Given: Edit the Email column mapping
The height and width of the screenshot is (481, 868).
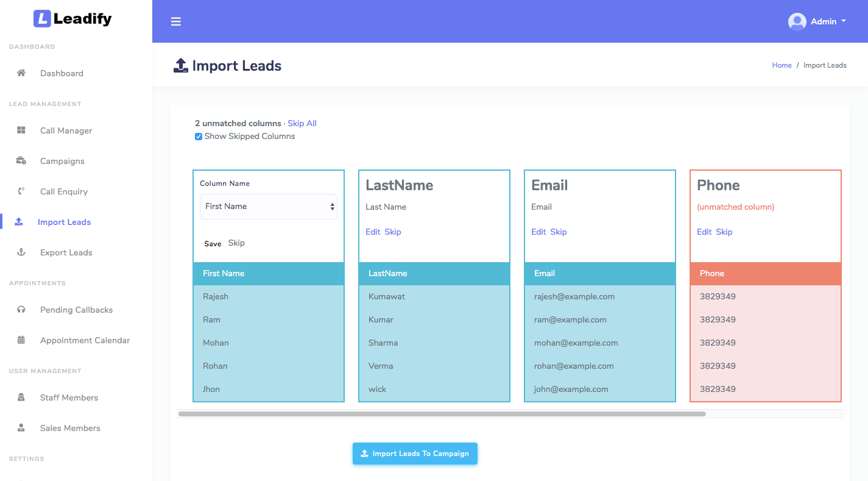Looking at the screenshot, I should click(538, 232).
